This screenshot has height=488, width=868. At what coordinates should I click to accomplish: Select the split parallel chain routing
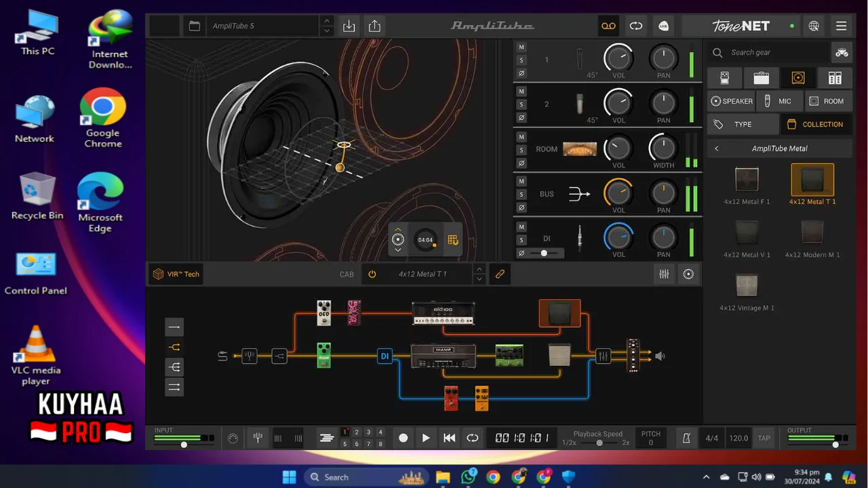click(174, 347)
